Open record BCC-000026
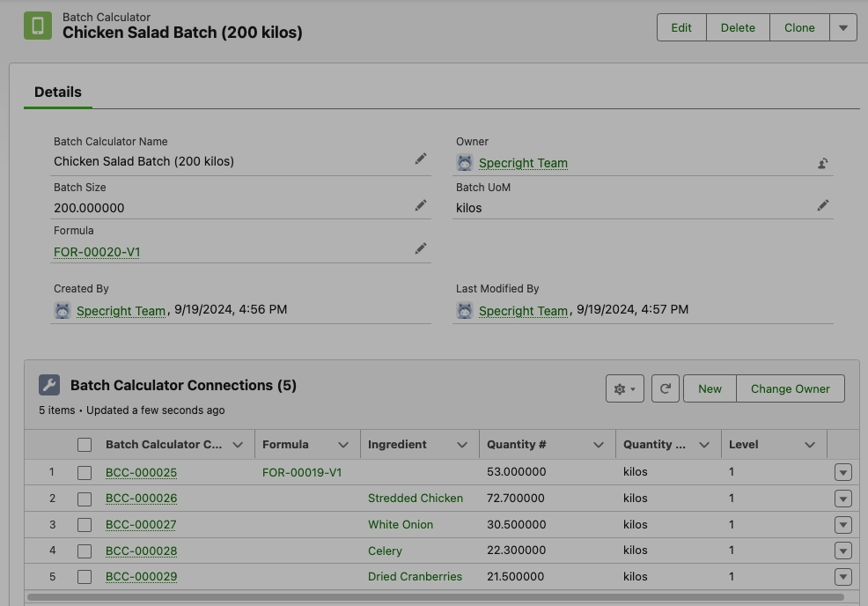Image resolution: width=868 pixels, height=606 pixels. tap(141, 499)
